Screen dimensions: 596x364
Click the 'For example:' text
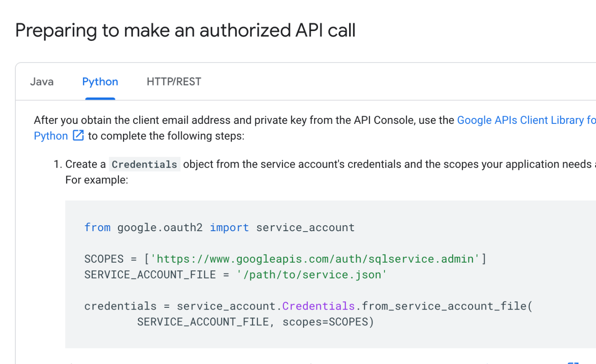click(97, 180)
